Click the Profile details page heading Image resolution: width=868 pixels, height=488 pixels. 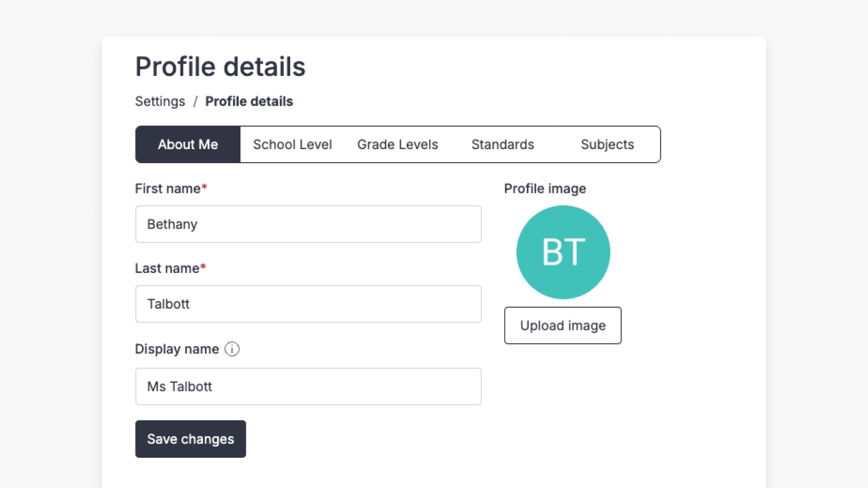(221, 67)
